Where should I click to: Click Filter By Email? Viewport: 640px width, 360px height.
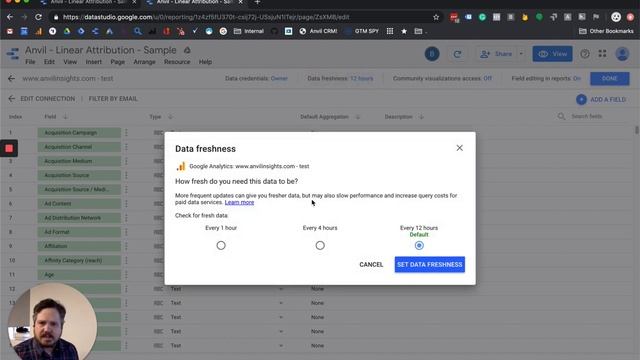113,99
